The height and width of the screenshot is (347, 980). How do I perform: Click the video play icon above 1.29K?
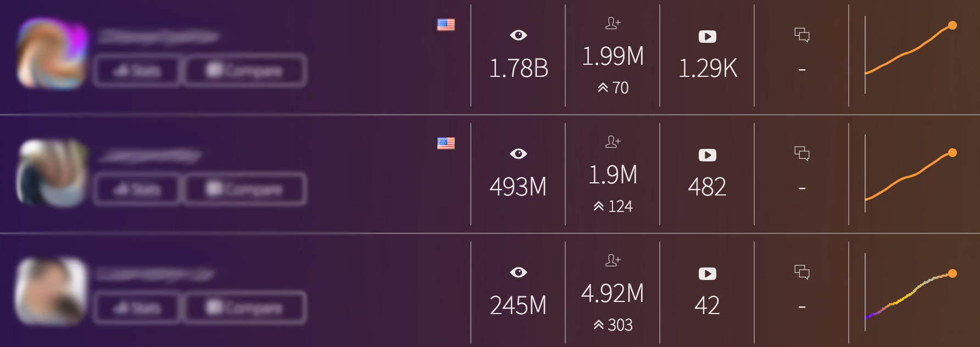[x=707, y=37]
